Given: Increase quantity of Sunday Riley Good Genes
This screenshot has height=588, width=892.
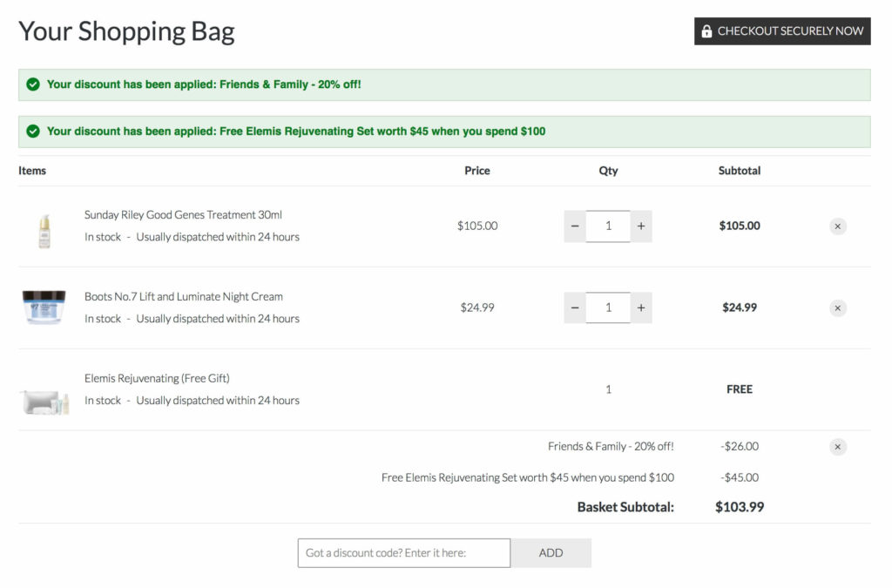Looking at the screenshot, I should coord(641,226).
